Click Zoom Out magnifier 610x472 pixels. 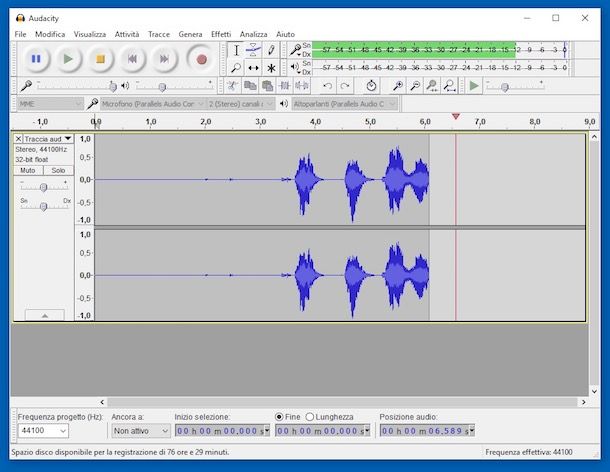[415, 86]
